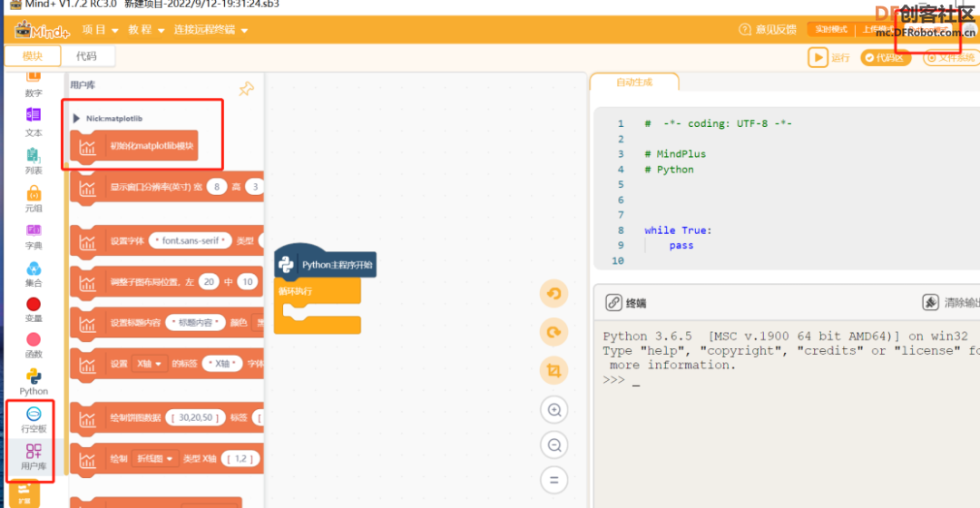
Task: Open the 数字 block category
Action: (34, 84)
